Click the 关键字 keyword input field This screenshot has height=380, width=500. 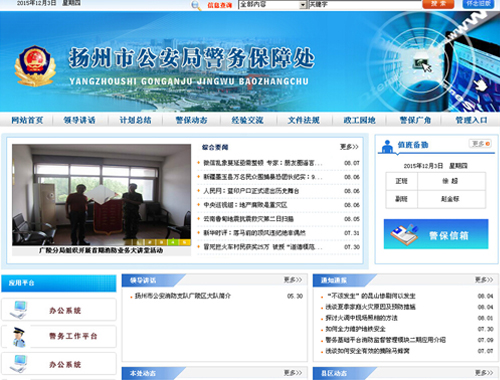(365, 5)
